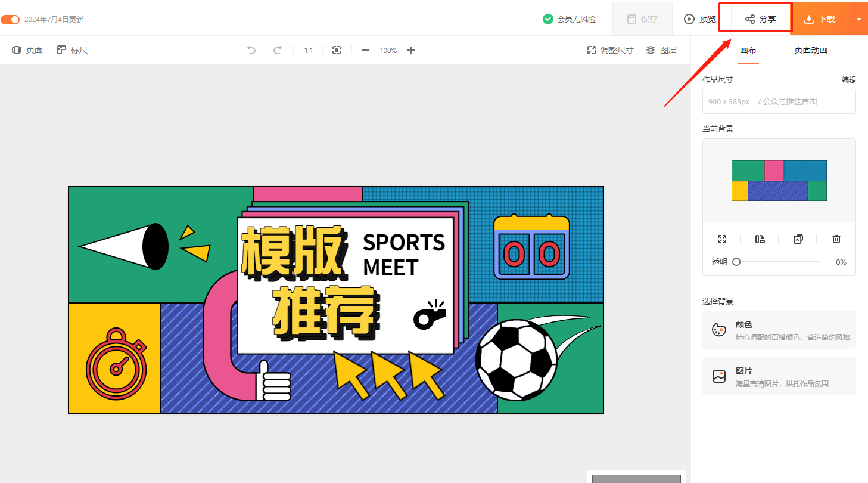The height and width of the screenshot is (483, 868).
Task: Click the 分享 share button
Action: 761,19
